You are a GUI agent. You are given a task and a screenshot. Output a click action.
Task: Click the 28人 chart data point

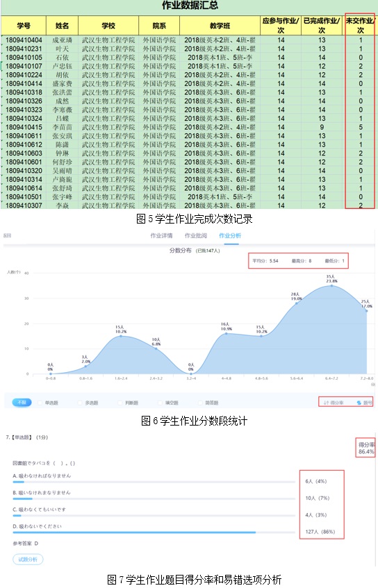tap(296, 303)
